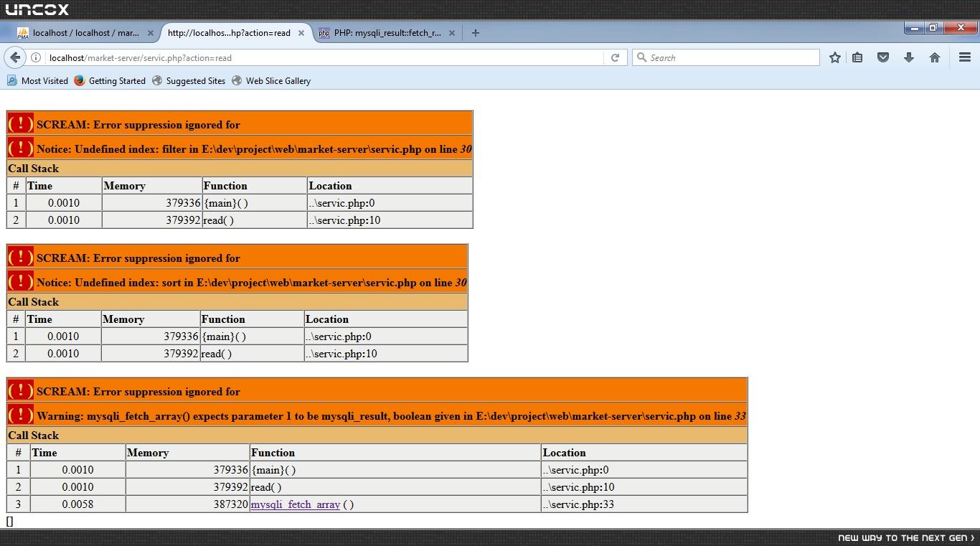The image size is (980, 546).
Task: Open a new tab with plus button
Action: click(x=475, y=32)
